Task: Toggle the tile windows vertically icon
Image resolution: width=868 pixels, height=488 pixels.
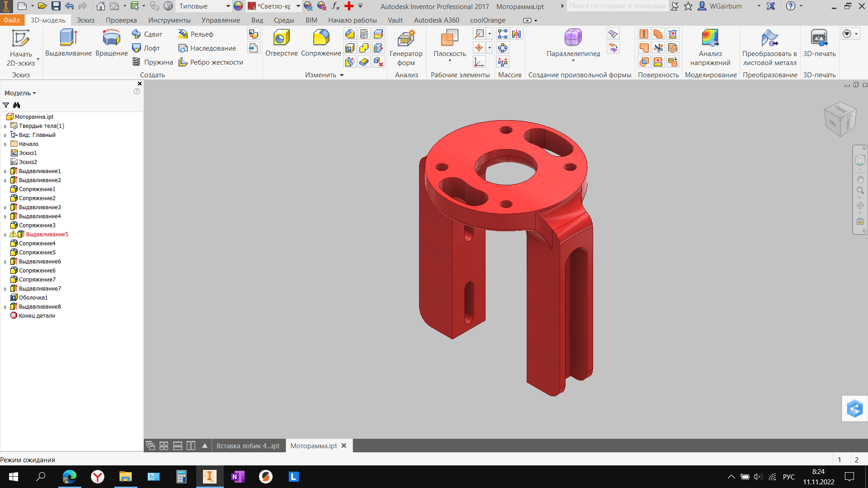Action: click(x=191, y=446)
